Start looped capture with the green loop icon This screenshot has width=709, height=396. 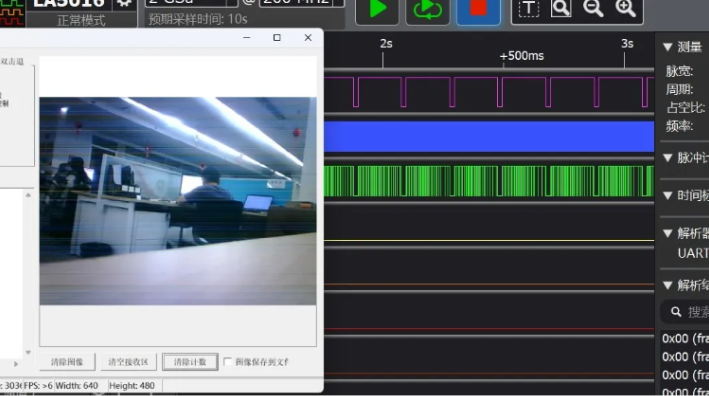[x=428, y=10]
